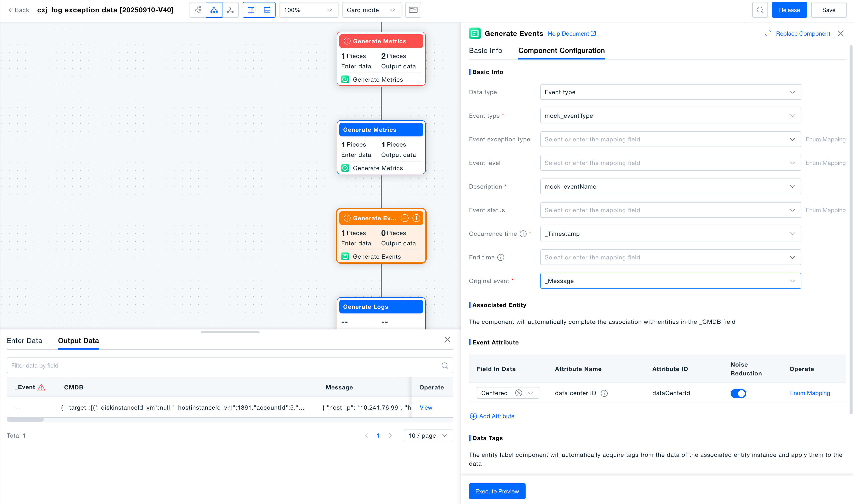Open the Help Document link
This screenshot has width=854, height=504.
tap(572, 34)
